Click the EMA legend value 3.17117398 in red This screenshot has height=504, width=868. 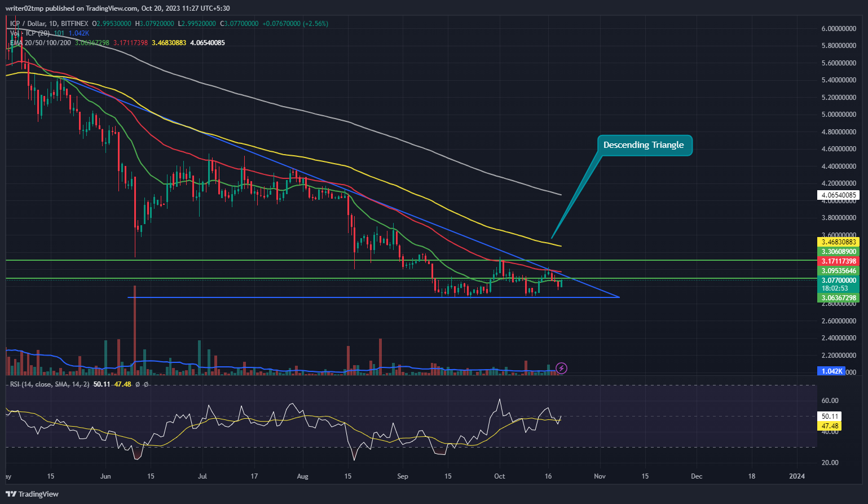coord(130,43)
